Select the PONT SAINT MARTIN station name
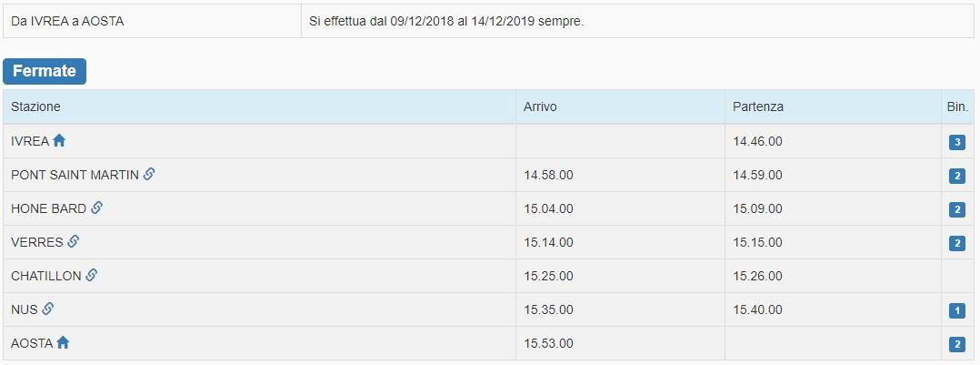The width and height of the screenshot is (980, 365). click(75, 175)
